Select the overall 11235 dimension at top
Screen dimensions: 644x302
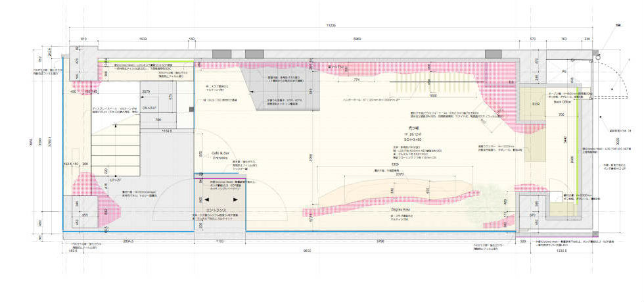[x=331, y=25]
